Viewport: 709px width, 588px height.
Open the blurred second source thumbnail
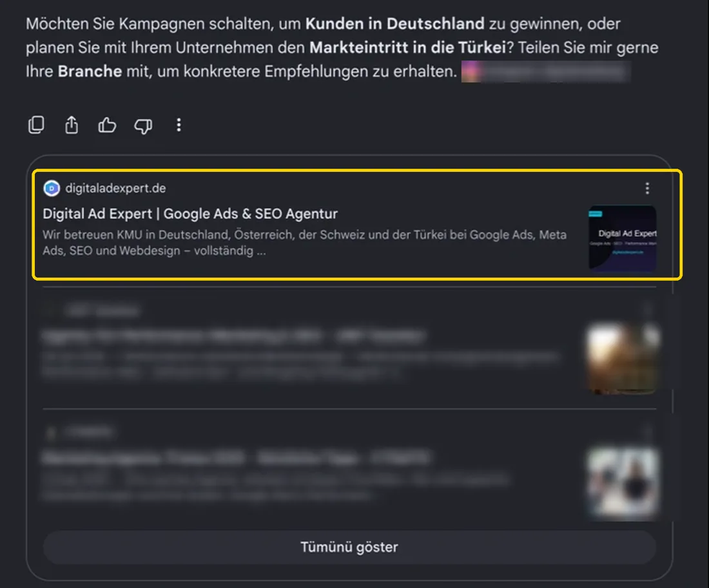[622, 358]
